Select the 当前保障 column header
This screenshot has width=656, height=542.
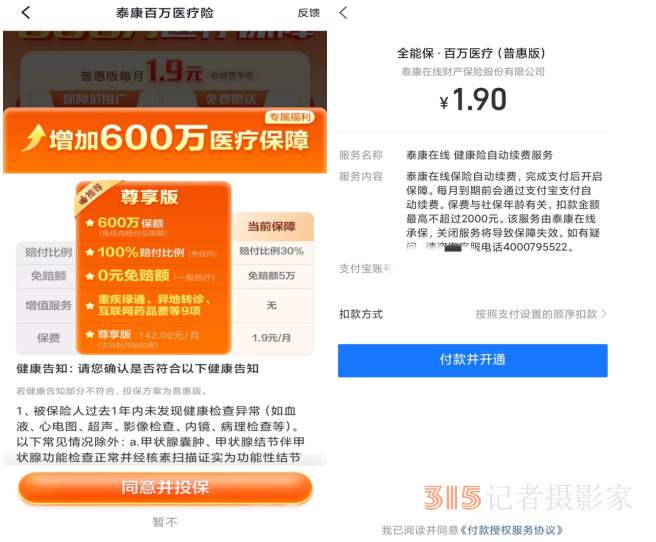pos(272,226)
